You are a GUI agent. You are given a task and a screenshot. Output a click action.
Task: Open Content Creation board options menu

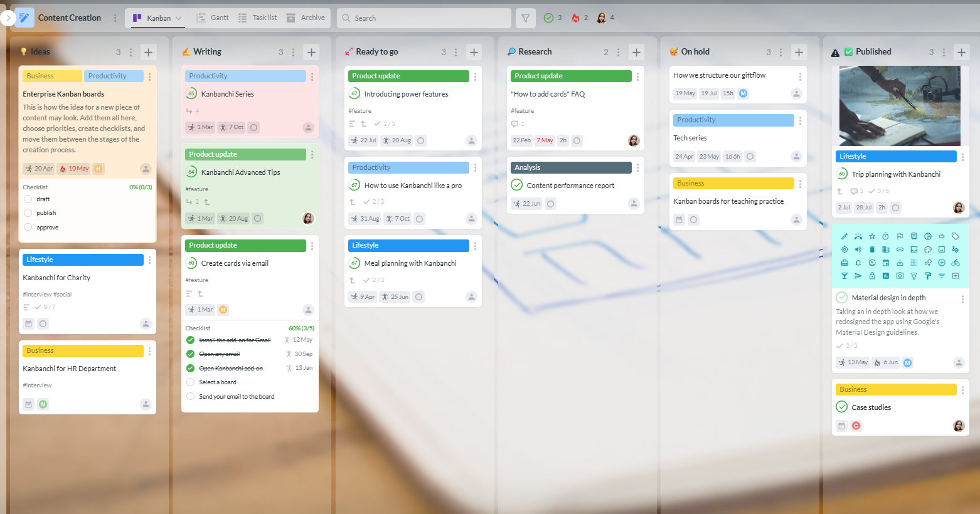(x=115, y=18)
